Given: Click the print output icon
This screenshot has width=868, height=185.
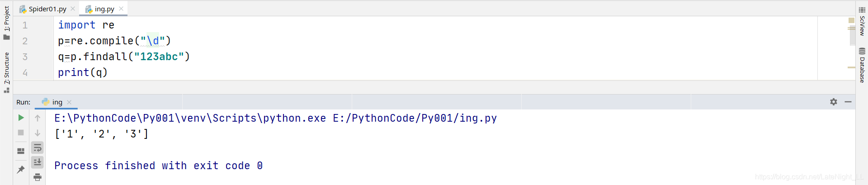Looking at the screenshot, I should [38, 177].
